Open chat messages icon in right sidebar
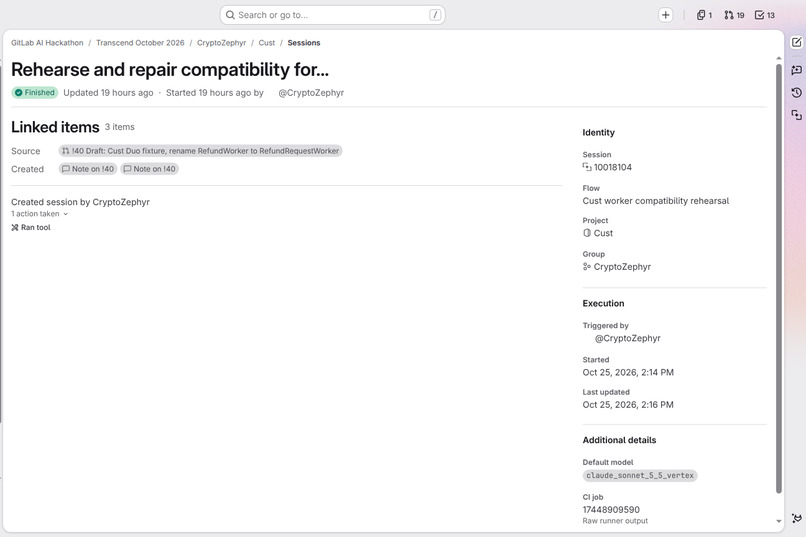The width and height of the screenshot is (806, 537). pyautogui.click(x=796, y=70)
